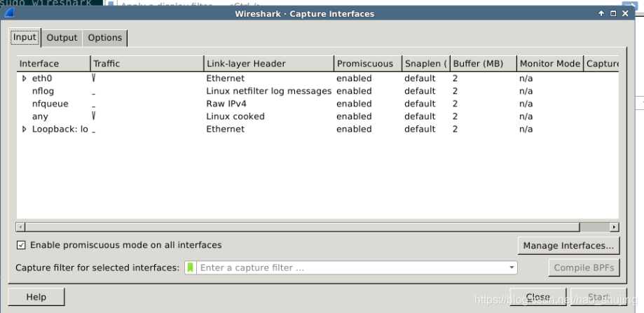
Task: Click the Promiscuous column header
Action: coord(368,64)
